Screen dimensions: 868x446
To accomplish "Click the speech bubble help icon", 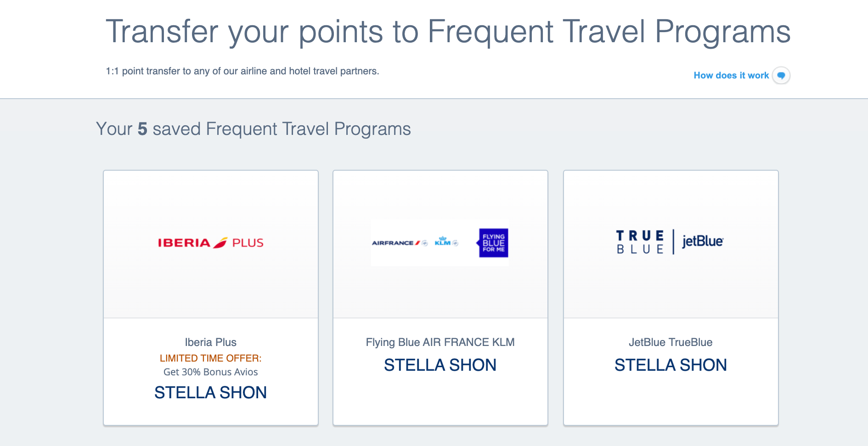I will click(781, 75).
